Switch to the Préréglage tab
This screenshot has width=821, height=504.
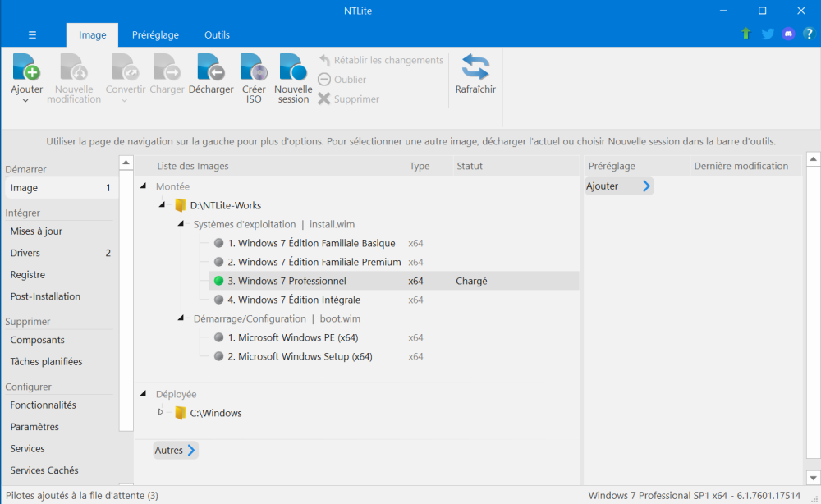click(x=155, y=35)
